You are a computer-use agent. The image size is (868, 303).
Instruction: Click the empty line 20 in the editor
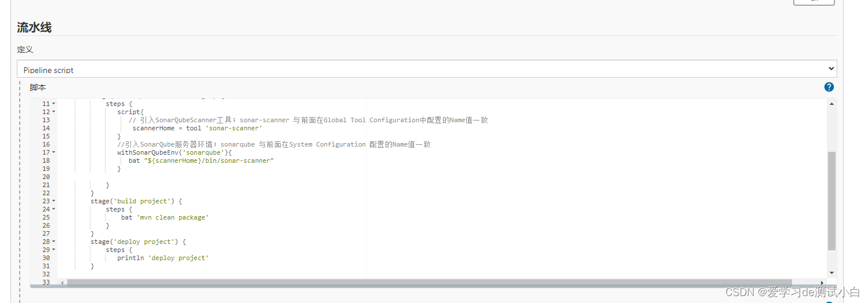441,177
